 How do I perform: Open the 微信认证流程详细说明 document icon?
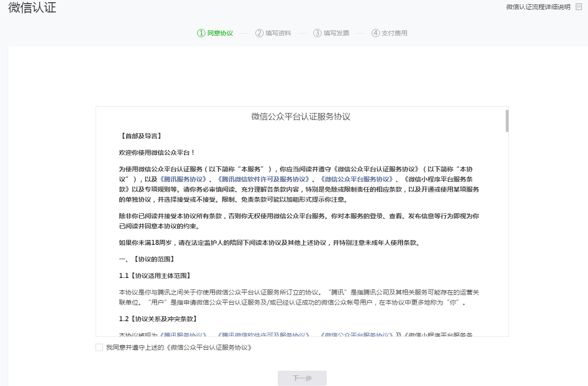point(578,7)
